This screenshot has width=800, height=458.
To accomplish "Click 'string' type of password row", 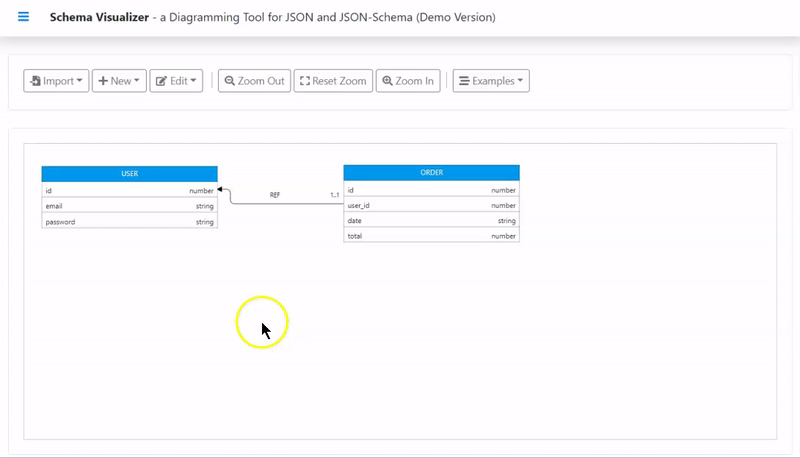I will click(x=205, y=222).
